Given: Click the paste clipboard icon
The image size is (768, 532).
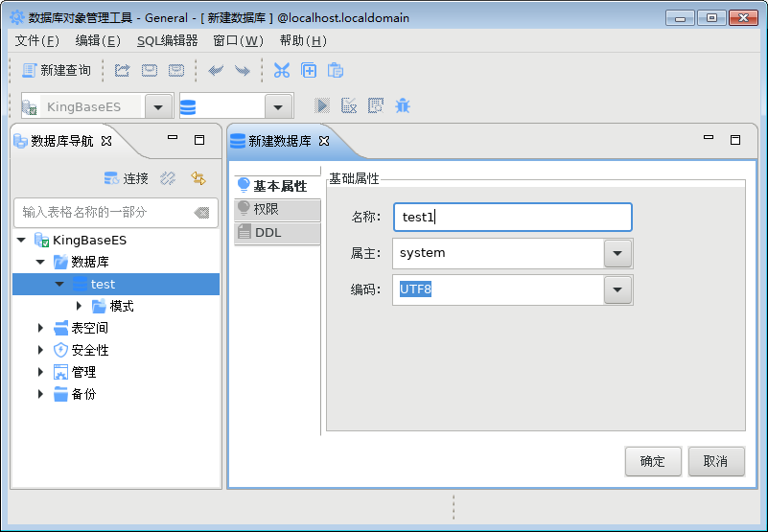Looking at the screenshot, I should 336,71.
